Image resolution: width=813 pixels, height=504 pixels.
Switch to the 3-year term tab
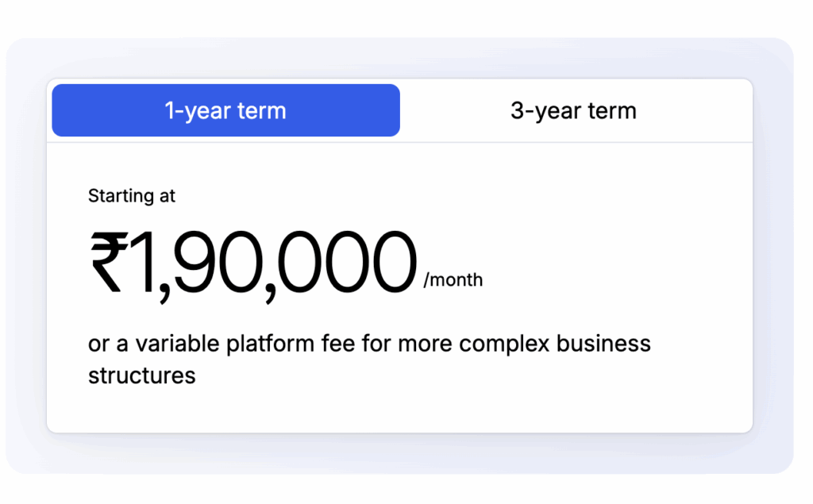573,110
